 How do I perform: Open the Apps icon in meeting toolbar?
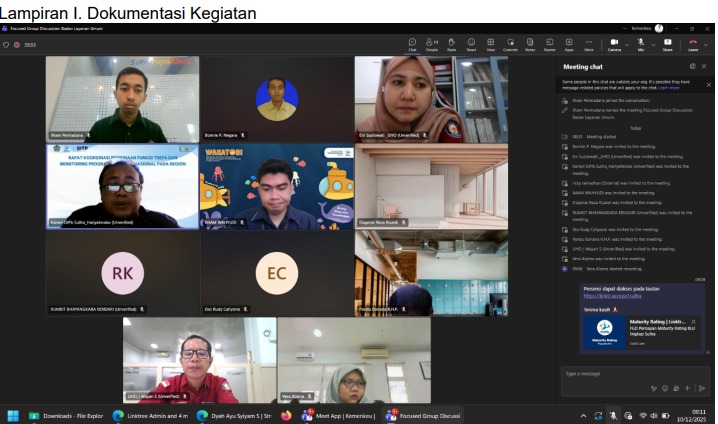coord(569,44)
